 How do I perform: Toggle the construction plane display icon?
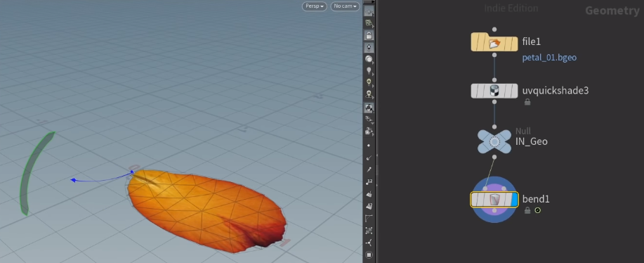pyautogui.click(x=369, y=23)
